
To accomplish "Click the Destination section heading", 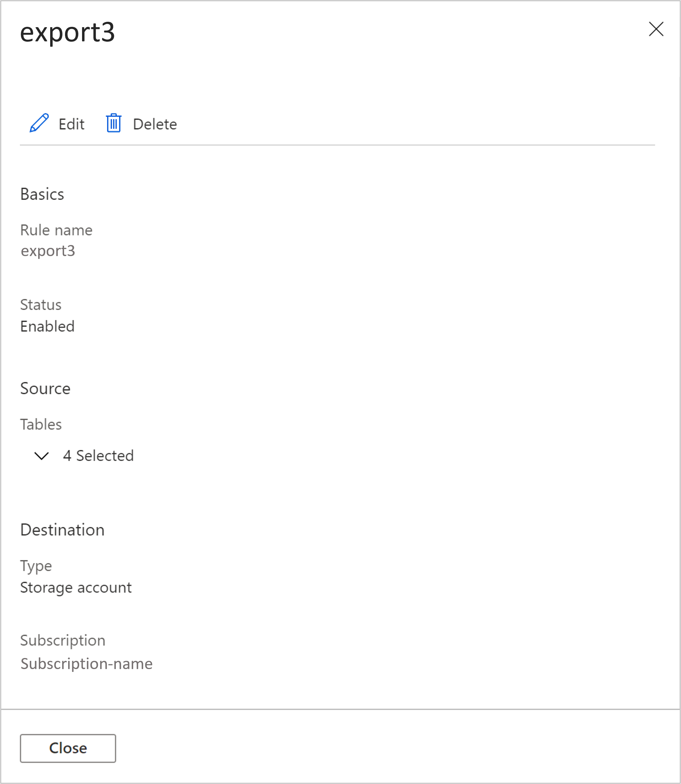I will [62, 530].
